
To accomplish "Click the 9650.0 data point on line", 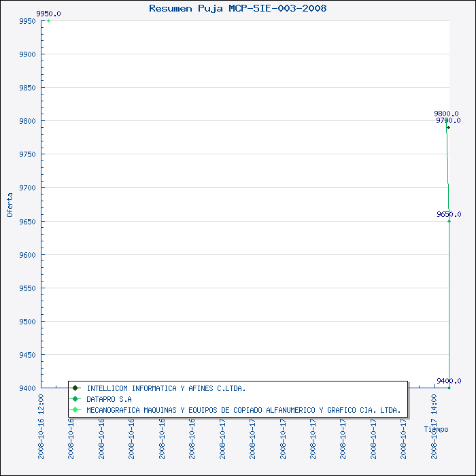I will pyautogui.click(x=449, y=221).
